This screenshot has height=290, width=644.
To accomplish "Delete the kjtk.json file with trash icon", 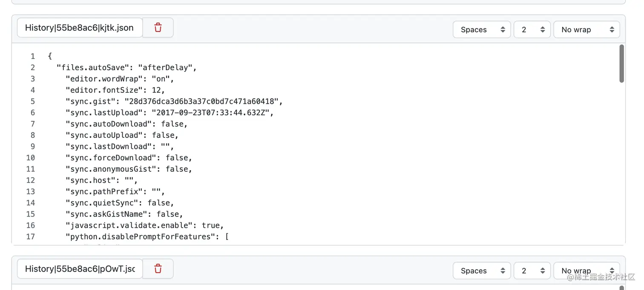I will (158, 28).
